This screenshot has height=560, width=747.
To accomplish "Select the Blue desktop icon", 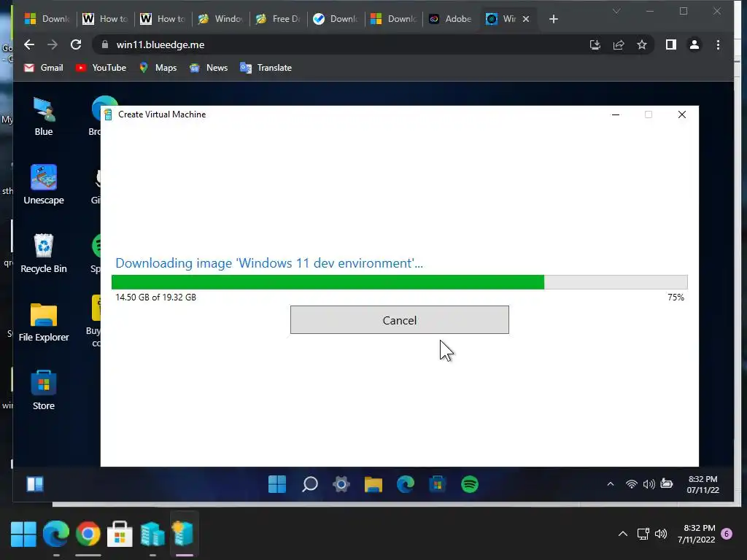I will click(x=44, y=117).
